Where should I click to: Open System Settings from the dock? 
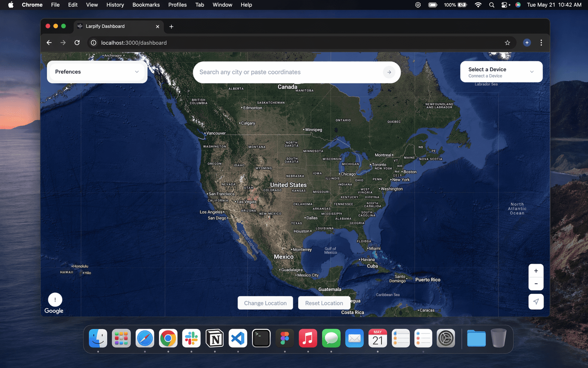pyautogui.click(x=446, y=338)
